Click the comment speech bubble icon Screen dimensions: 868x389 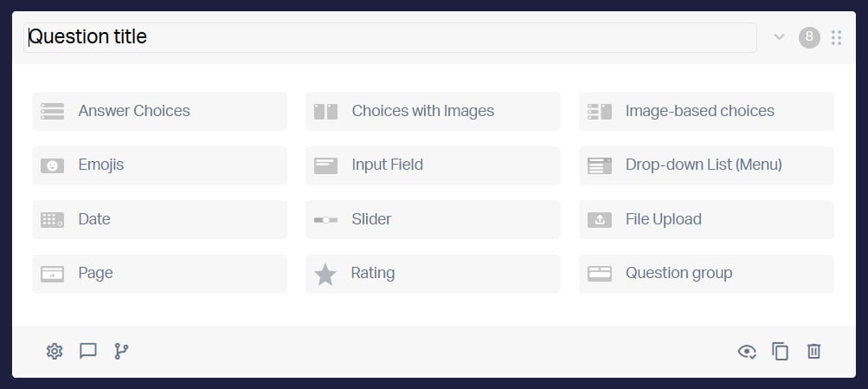pos(88,352)
